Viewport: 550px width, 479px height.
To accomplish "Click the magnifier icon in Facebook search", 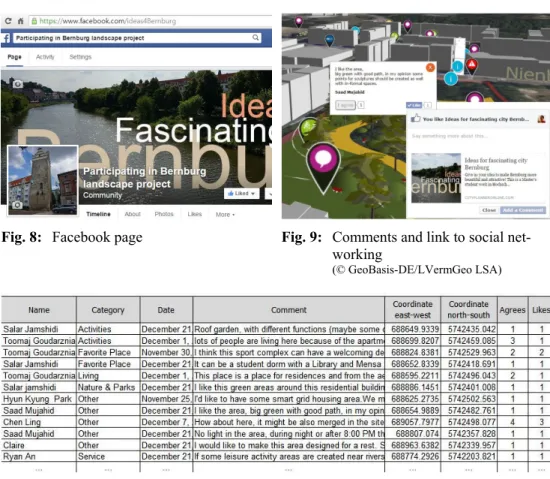I will point(256,38).
